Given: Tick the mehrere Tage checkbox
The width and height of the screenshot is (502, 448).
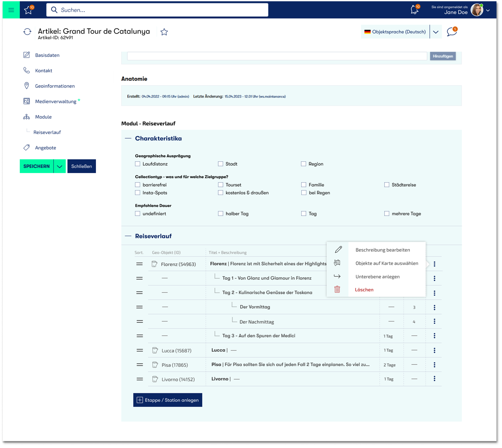Looking at the screenshot, I should pyautogui.click(x=387, y=213).
